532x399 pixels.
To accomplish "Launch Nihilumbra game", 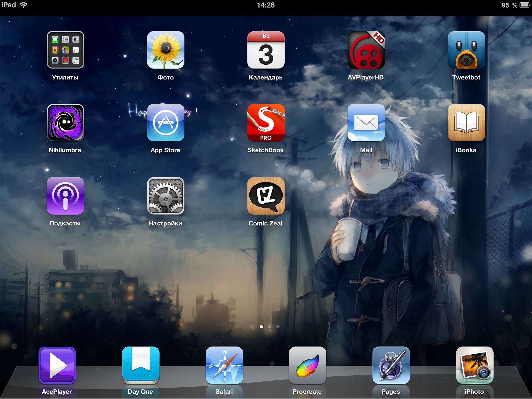I will [x=65, y=123].
